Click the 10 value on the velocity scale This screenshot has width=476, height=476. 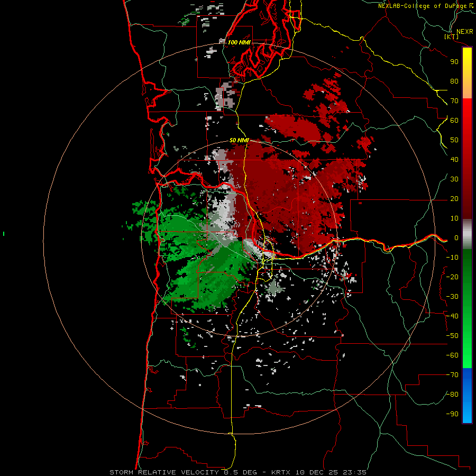454,218
